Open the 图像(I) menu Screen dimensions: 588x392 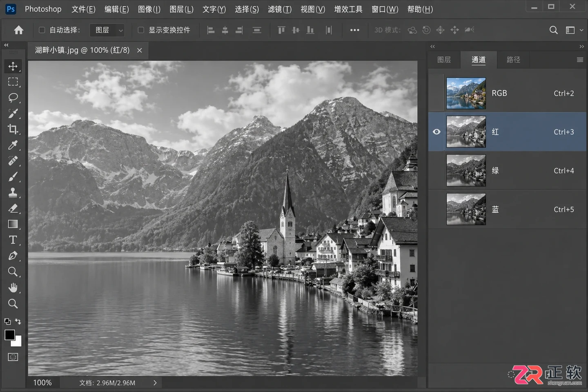click(149, 9)
